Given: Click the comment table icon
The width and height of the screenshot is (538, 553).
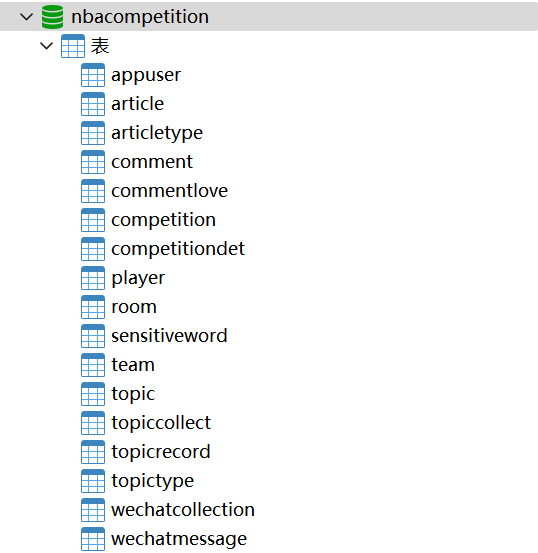Looking at the screenshot, I should pyautogui.click(x=93, y=162).
